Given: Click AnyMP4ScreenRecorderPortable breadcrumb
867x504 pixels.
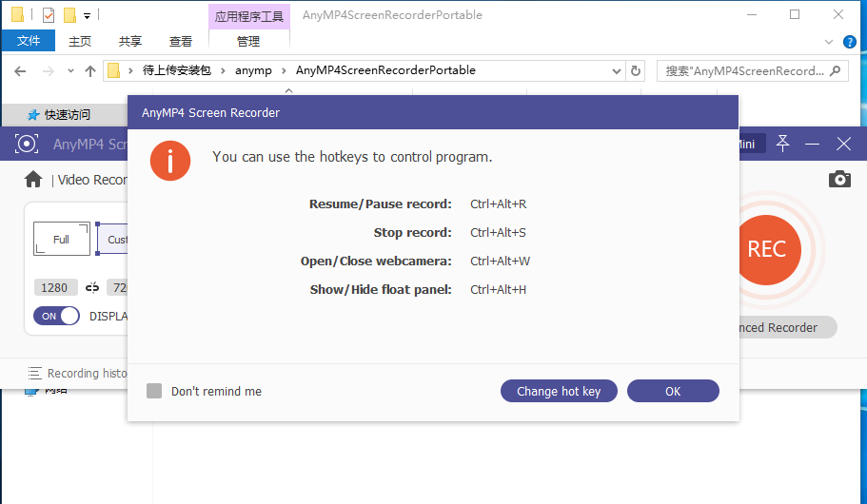Looking at the screenshot, I should click(385, 70).
